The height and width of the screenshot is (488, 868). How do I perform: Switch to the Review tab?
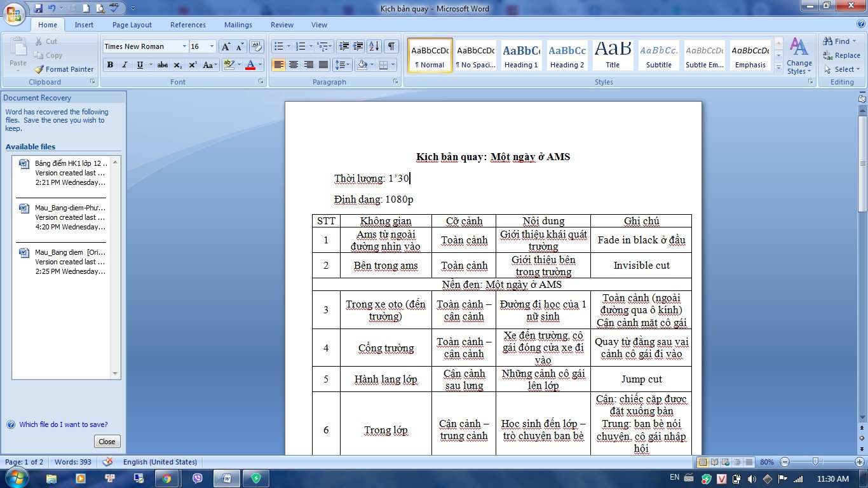click(282, 25)
